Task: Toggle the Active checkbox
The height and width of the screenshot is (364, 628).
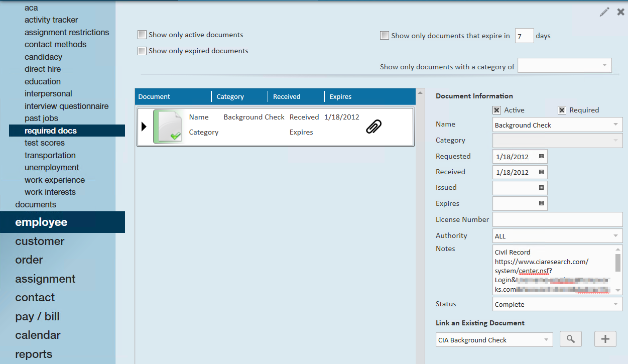Action: pos(496,110)
